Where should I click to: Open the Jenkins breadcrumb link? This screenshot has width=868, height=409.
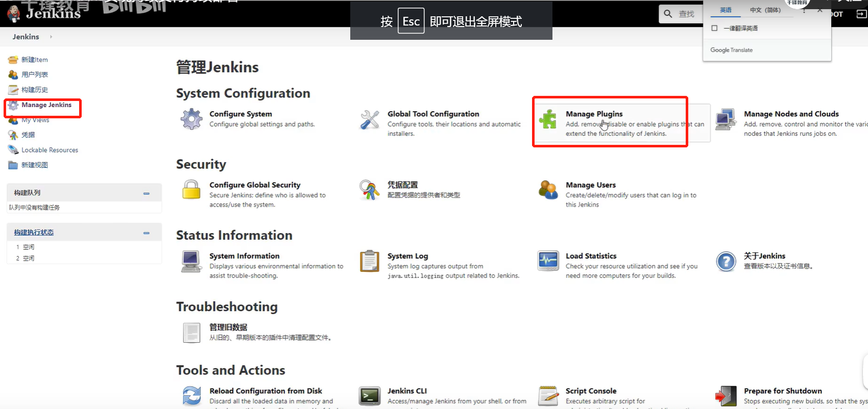[26, 37]
